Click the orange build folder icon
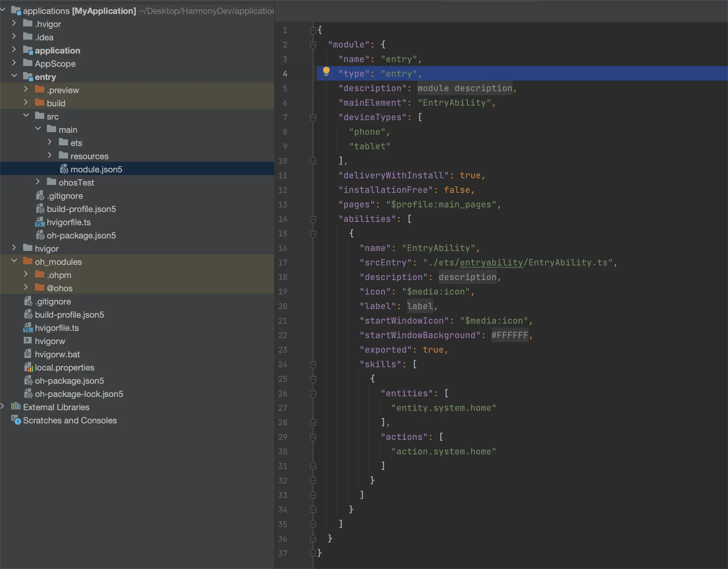This screenshot has width=728, height=569. (40, 103)
